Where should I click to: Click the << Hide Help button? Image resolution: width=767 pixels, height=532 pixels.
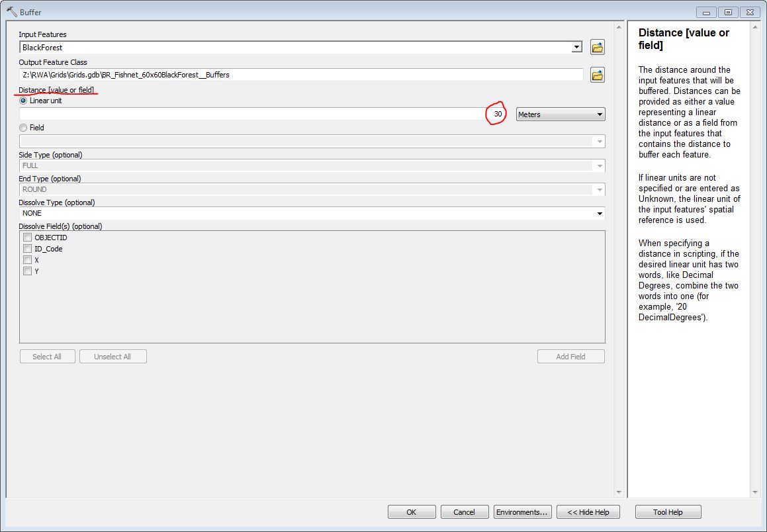588,512
